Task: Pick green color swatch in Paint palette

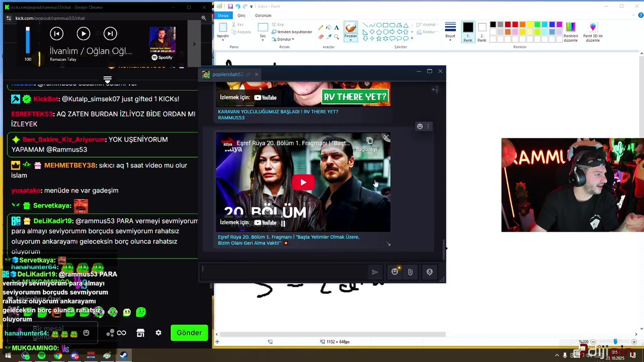Action: (x=537, y=25)
